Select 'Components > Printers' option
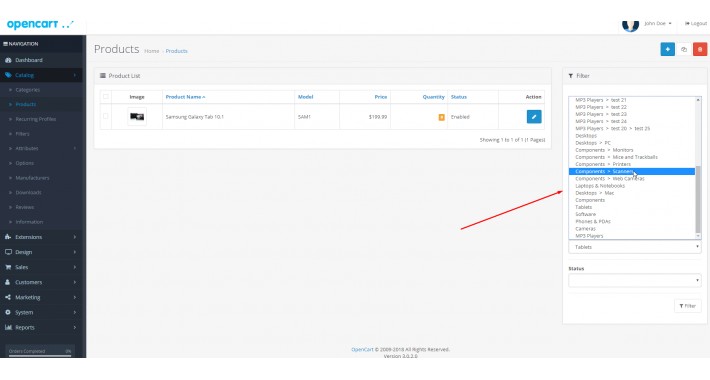 point(632,164)
